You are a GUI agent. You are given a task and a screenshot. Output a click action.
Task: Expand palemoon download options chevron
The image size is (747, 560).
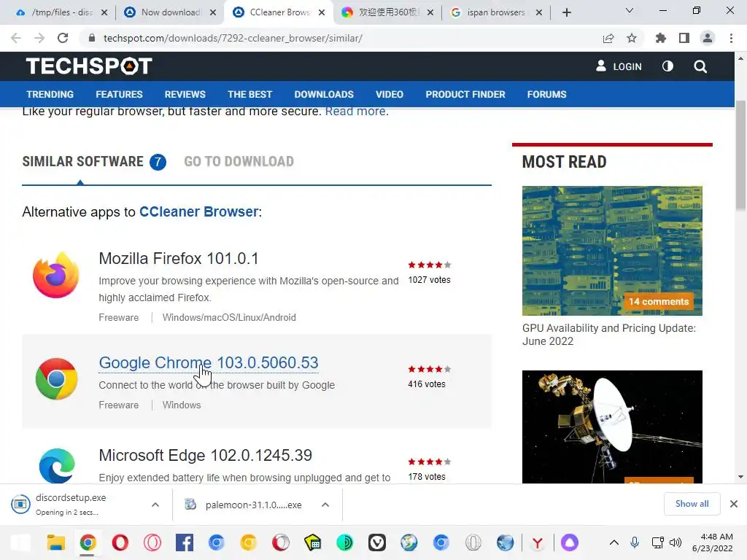click(x=325, y=505)
